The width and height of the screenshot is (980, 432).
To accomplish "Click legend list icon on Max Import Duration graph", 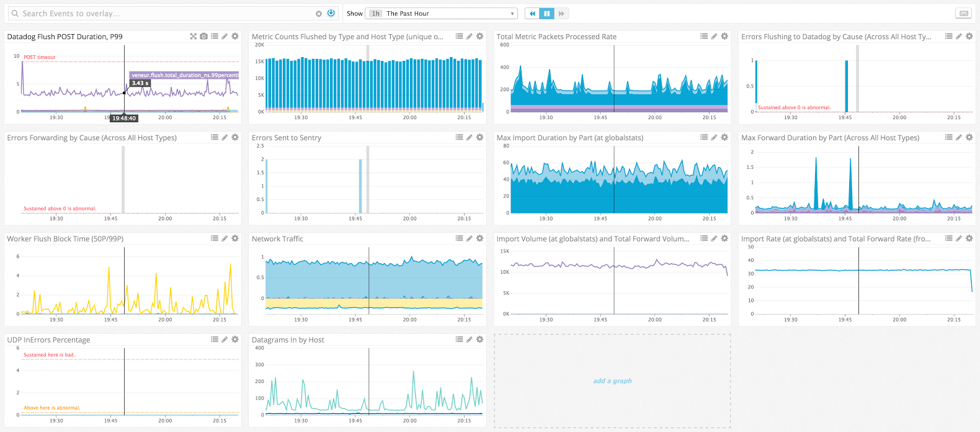I will (x=704, y=137).
